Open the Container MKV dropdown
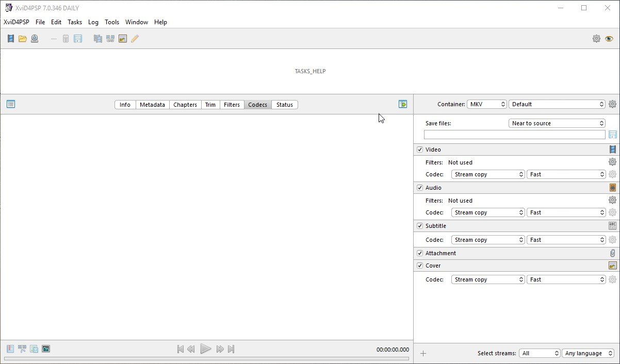 487,104
